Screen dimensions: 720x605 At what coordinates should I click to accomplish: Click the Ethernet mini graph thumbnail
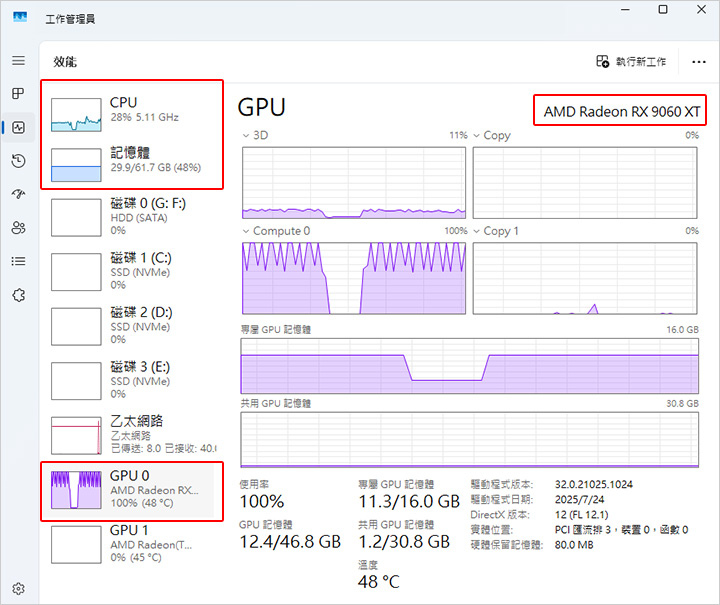pyautogui.click(x=76, y=435)
